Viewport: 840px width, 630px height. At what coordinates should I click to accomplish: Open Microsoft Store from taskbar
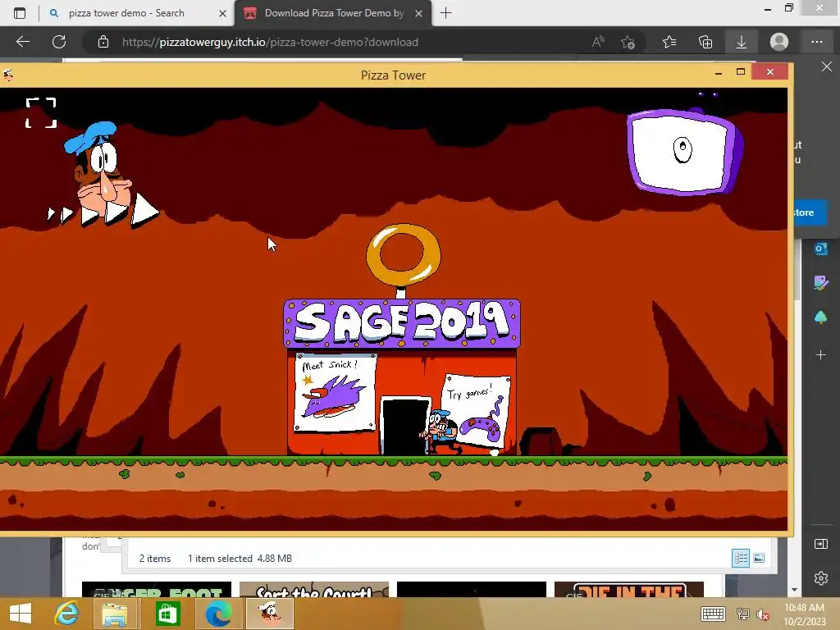167,614
